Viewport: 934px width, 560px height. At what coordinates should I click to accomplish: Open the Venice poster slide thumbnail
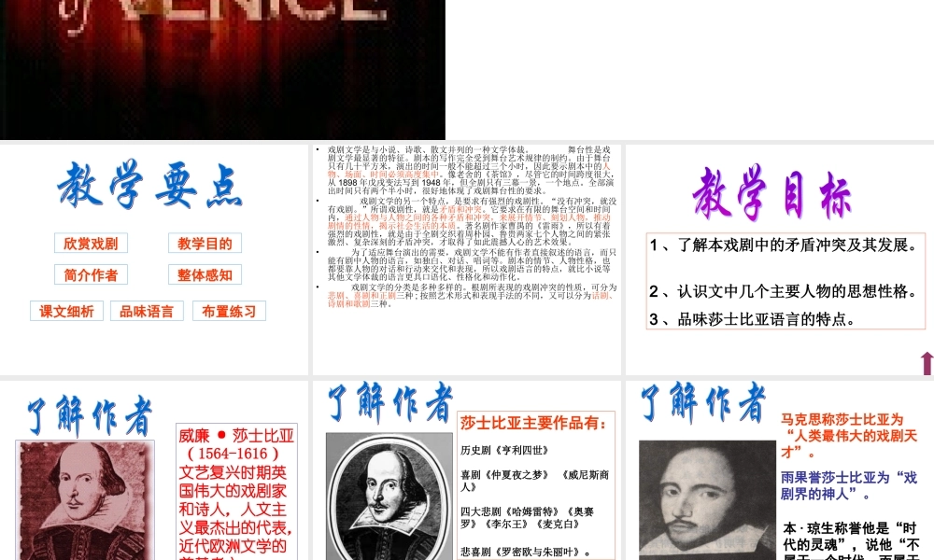[223, 70]
